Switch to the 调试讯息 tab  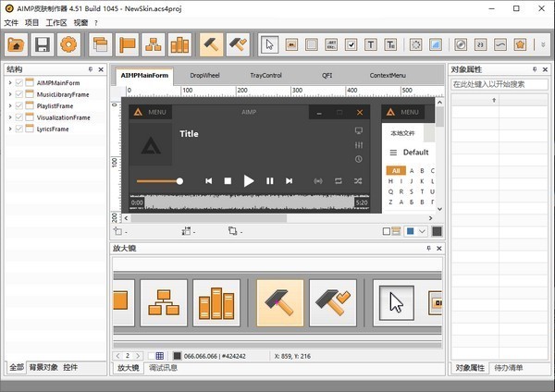click(163, 368)
